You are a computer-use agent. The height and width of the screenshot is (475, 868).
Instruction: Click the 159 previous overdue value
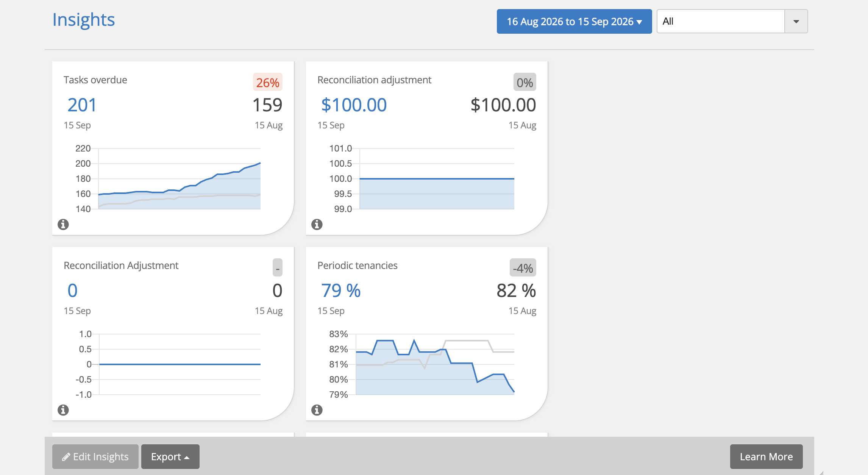[x=267, y=105]
